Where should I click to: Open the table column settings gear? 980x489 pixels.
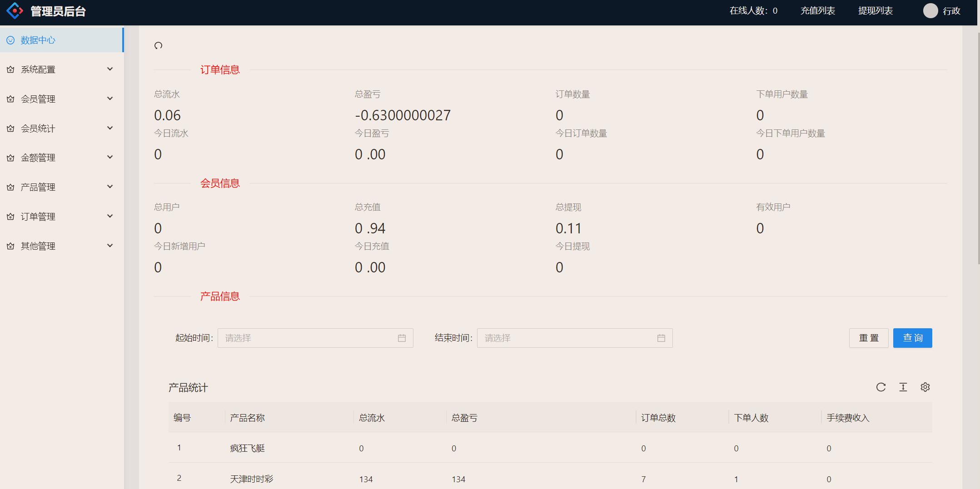[x=925, y=387]
